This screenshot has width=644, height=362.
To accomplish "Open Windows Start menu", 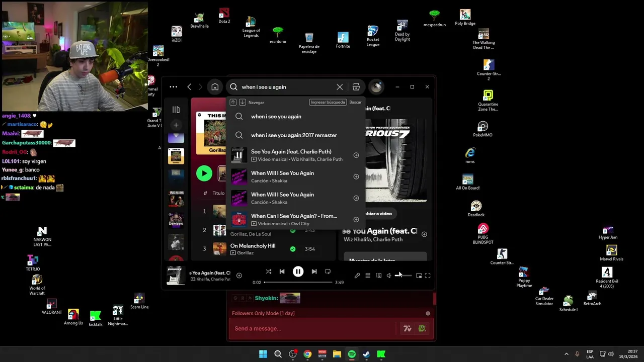I will point(263,354).
